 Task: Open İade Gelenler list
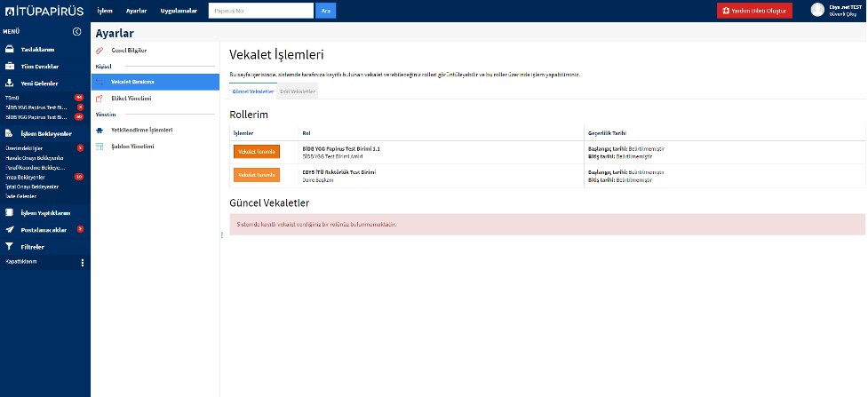tap(20, 196)
